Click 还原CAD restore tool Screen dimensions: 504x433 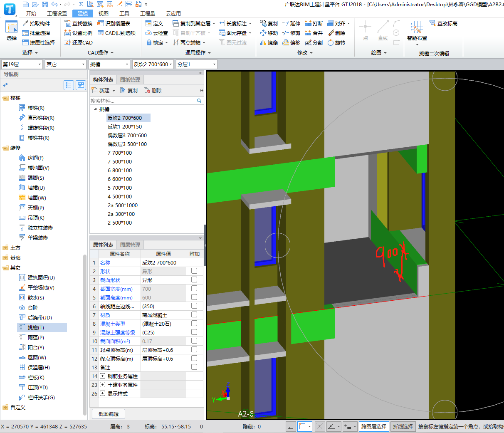pos(79,42)
